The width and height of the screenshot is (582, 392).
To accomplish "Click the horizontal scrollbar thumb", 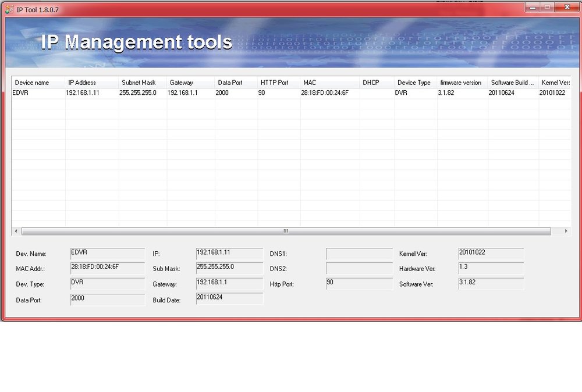I will click(286, 231).
